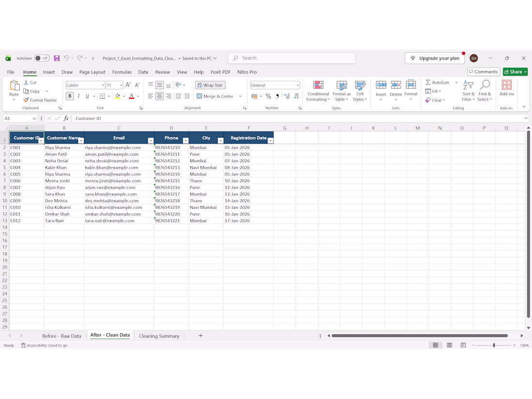532x399 pixels.
Task: Click the Percent Style icon
Action: point(268,96)
